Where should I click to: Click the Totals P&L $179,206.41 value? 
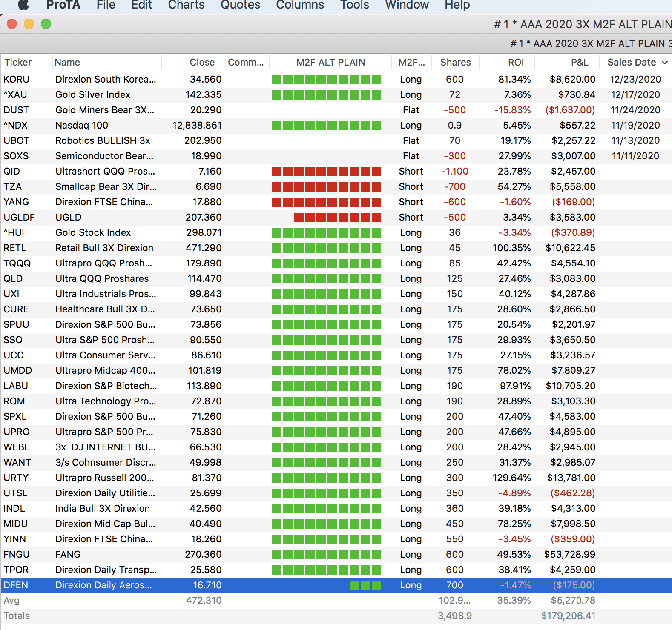[569, 616]
